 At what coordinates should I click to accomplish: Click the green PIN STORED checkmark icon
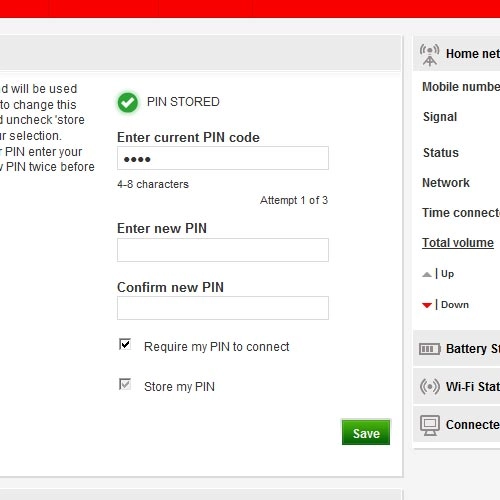[128, 102]
